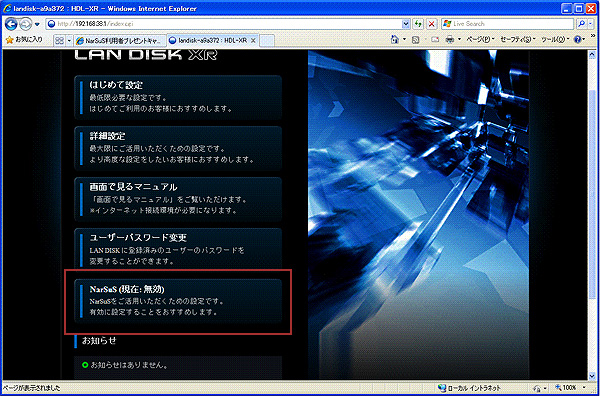This screenshot has width=600, height=396.
Task: Switch to the NarSuS利用者プレゼント tab
Action: pyautogui.click(x=120, y=41)
